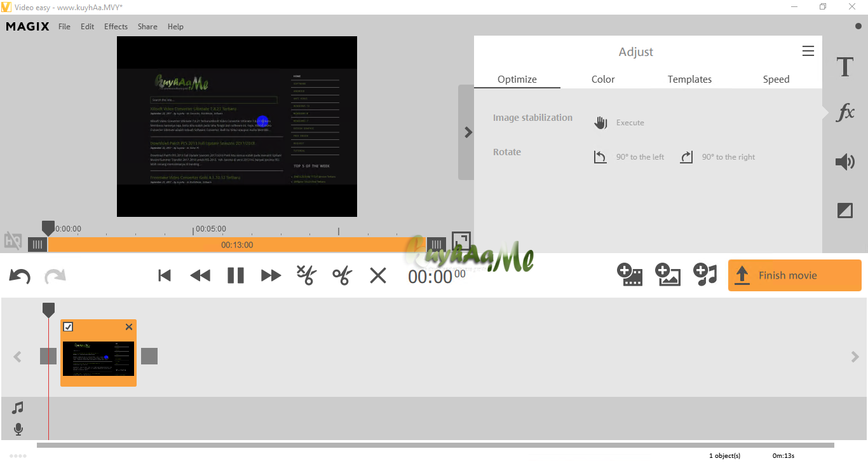Click Finish movie button
This screenshot has height=463, width=868.
[795, 275]
